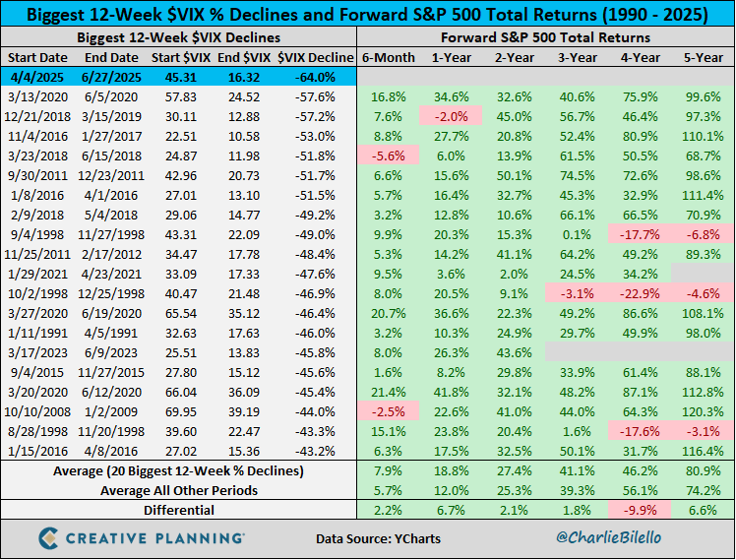Click the 120.3% five-year return cell
Viewport: 736px width, 560px height.
(703, 410)
